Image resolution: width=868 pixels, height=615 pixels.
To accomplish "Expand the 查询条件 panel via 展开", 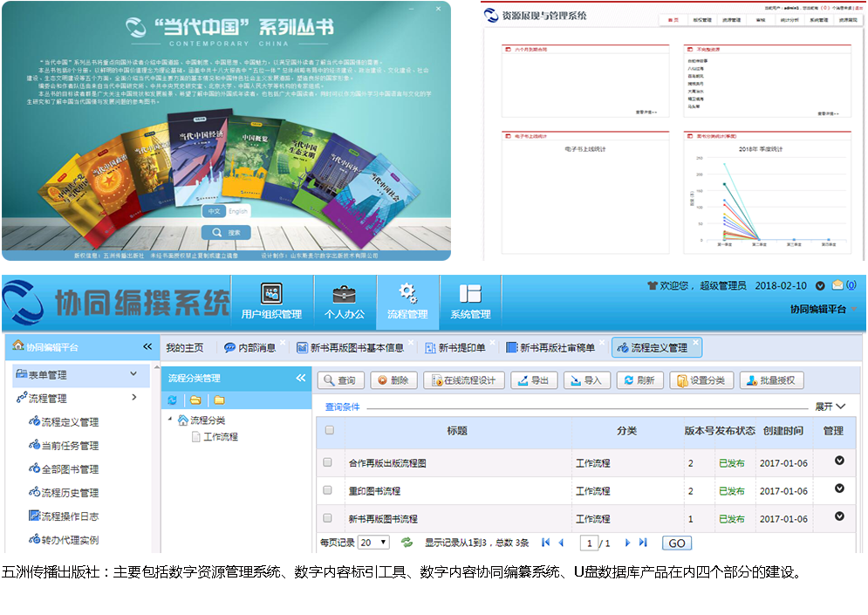I will tap(830, 407).
